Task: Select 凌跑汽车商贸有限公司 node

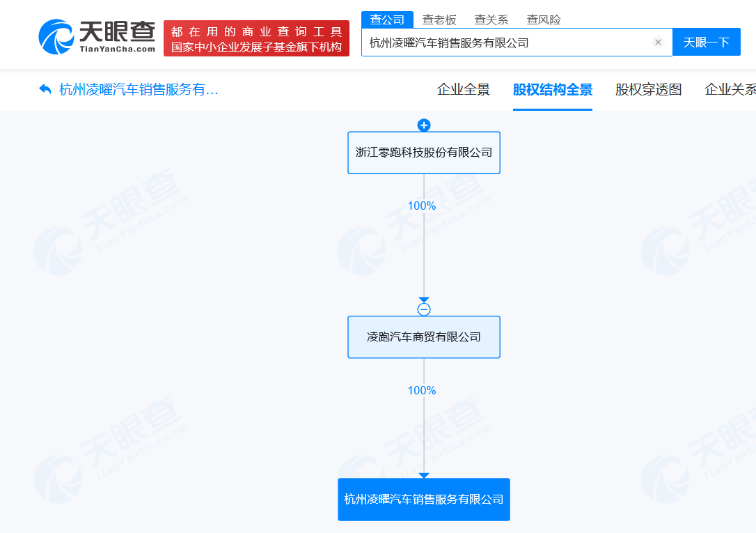Action: pyautogui.click(x=424, y=337)
